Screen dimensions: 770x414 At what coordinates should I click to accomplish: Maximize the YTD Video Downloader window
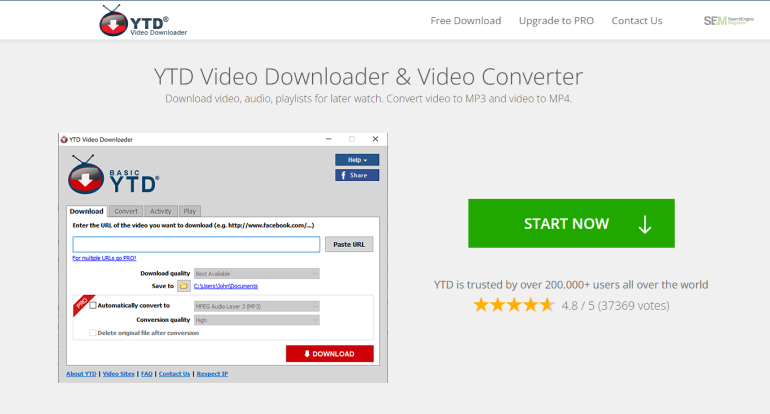coord(352,139)
